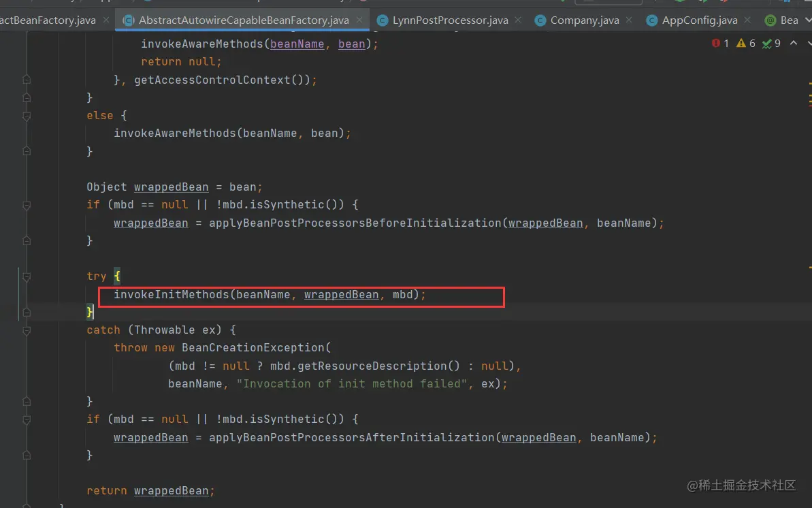Toggle fold end marker after BeanCreationException throw

[x=27, y=401]
